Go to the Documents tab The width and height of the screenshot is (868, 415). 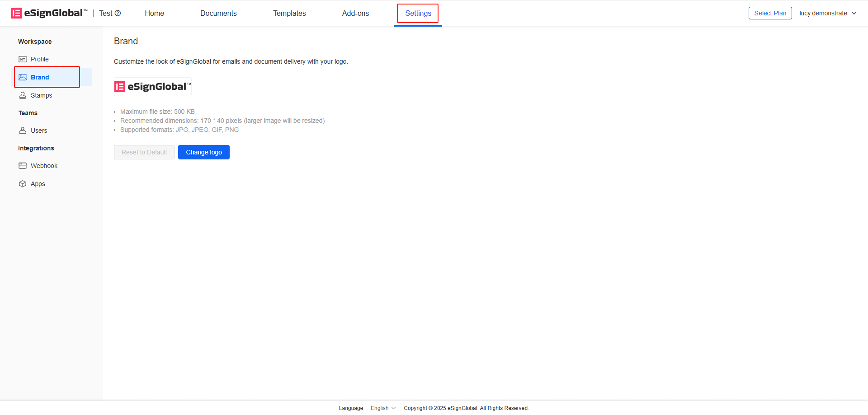coord(218,13)
